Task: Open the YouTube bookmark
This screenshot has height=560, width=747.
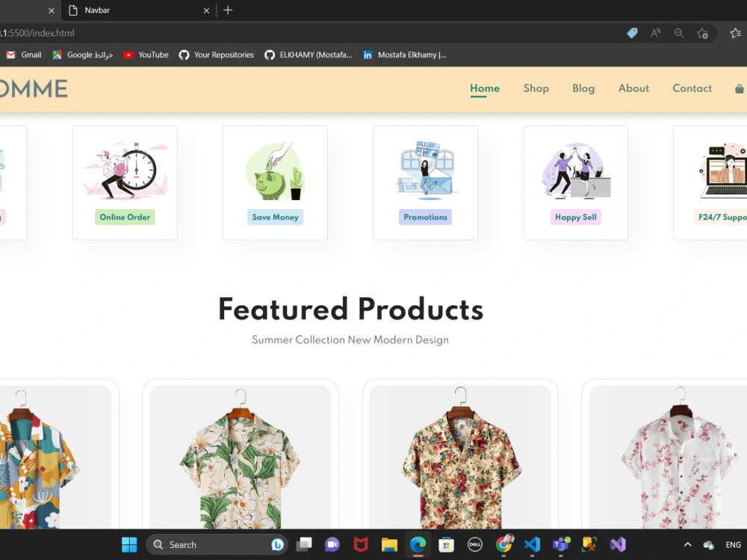Action: click(146, 55)
